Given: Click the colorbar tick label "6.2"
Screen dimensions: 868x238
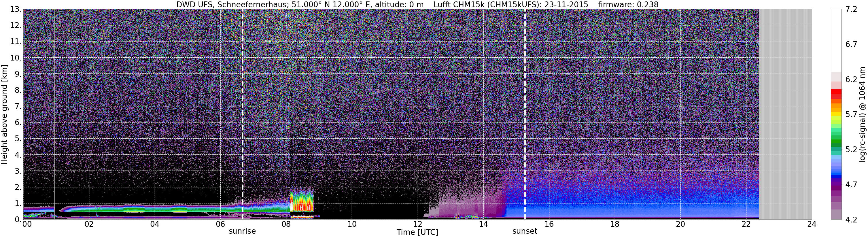Looking at the screenshot, I should pos(852,80).
